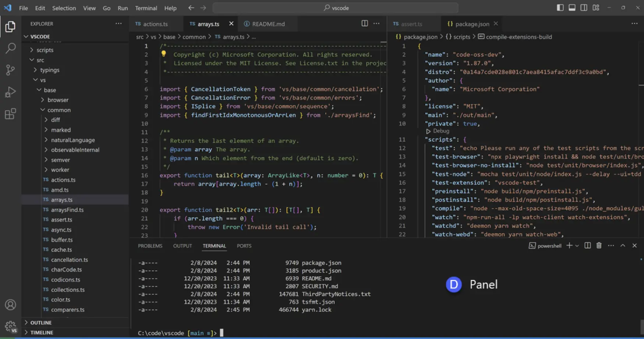Split the editor right

click(364, 24)
